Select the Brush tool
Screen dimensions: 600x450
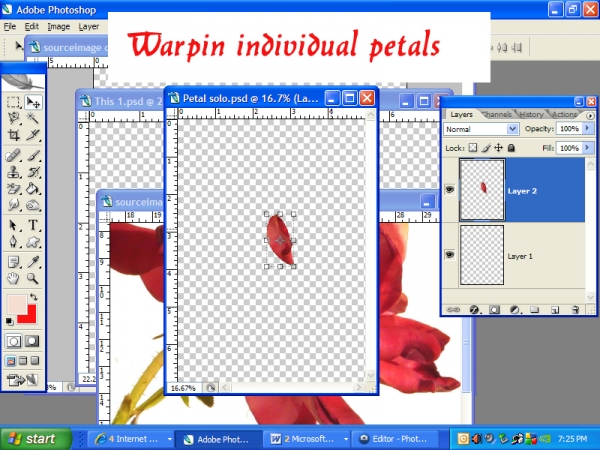pyautogui.click(x=33, y=156)
